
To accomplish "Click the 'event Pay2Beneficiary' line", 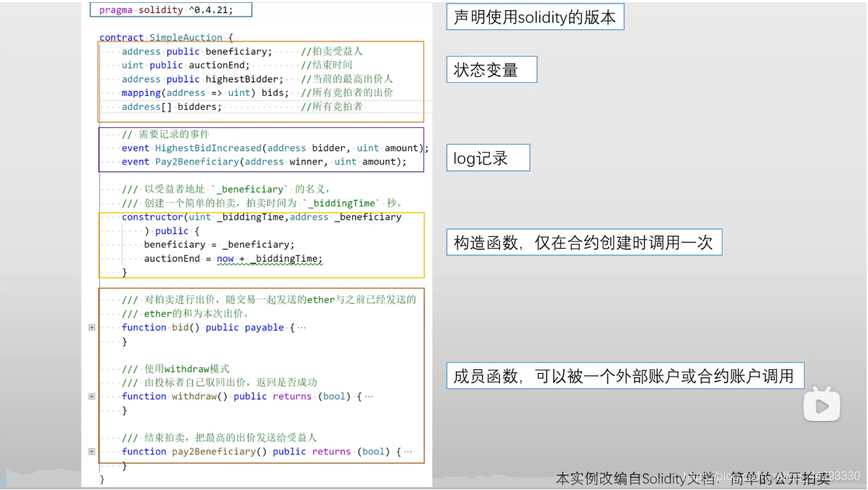I will pyautogui.click(x=264, y=162).
